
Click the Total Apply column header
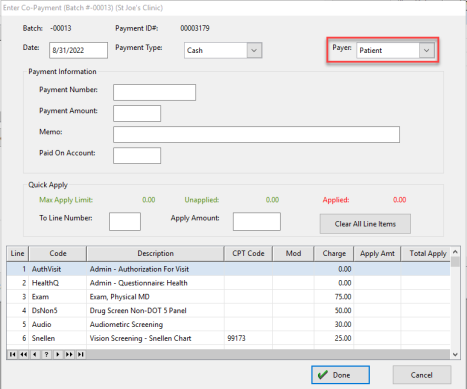[426, 253]
